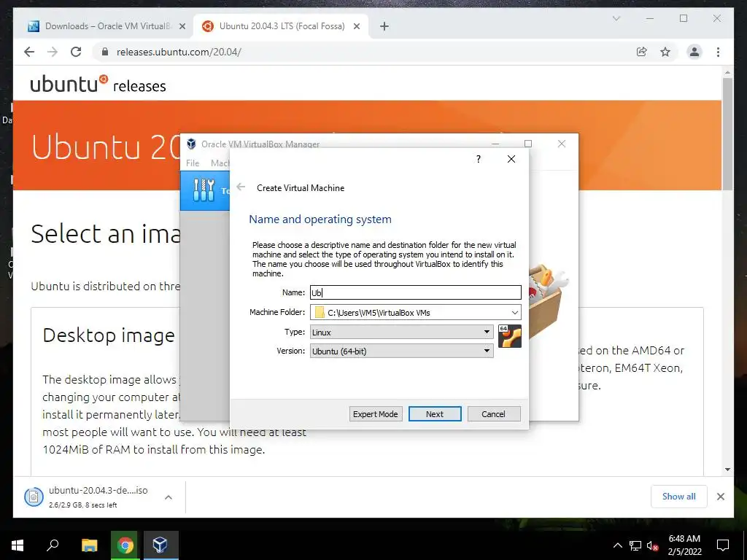Image resolution: width=747 pixels, height=560 pixels.
Task: Cancel the Create Virtual Machine wizard
Action: tap(494, 414)
